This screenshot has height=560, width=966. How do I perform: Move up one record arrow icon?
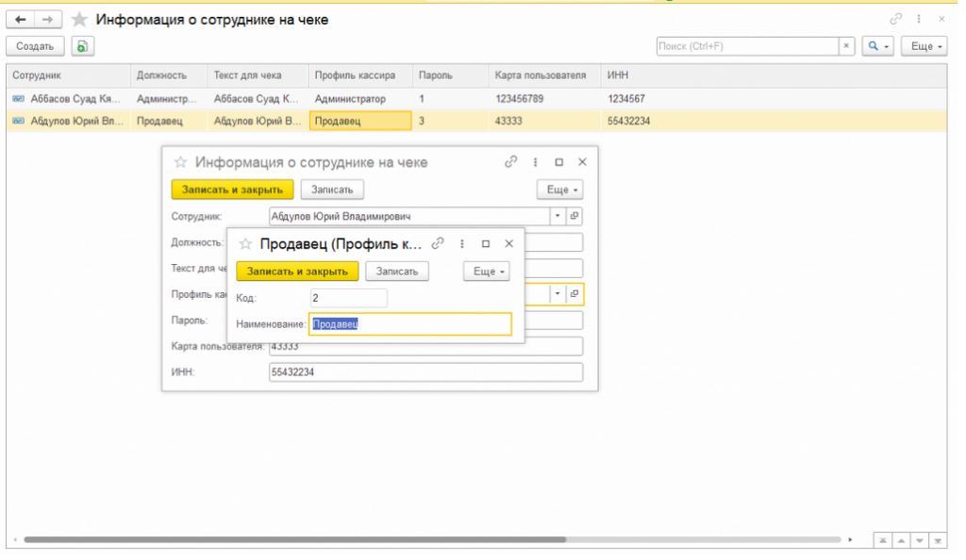click(x=901, y=541)
